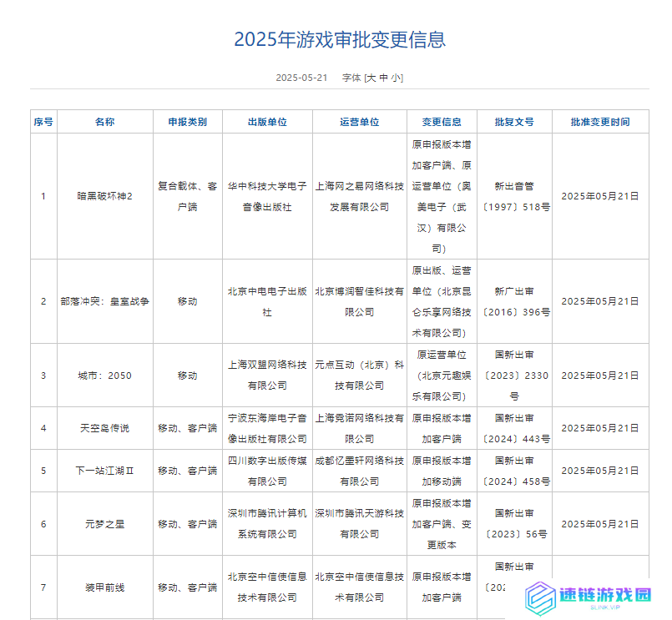
Task: Click operator 上海网之易网络科技发展有限公司
Action: (360, 196)
